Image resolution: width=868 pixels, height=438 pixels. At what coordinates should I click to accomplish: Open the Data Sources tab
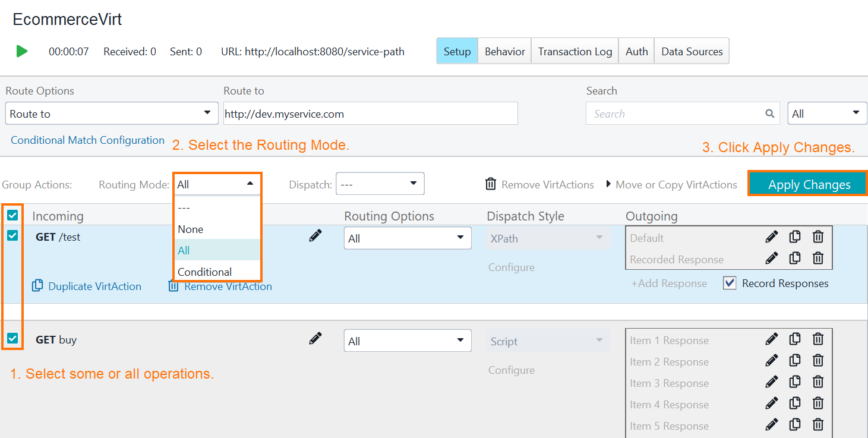click(691, 51)
